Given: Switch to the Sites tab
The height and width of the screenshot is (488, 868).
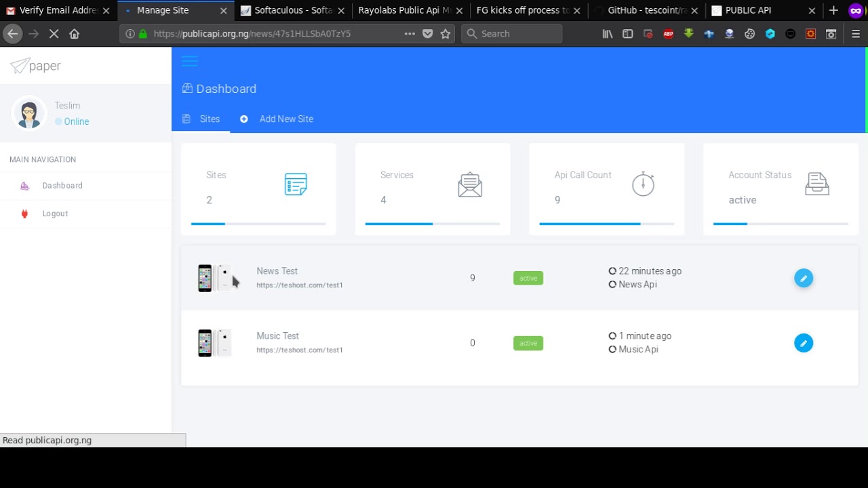Looking at the screenshot, I should 201,119.
